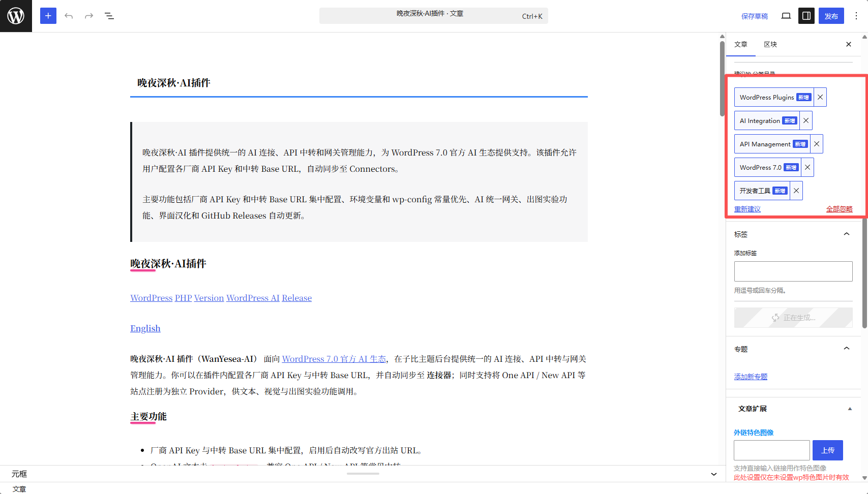This screenshot has height=494, width=868.
Task: Open the laptop preview view icon
Action: (x=786, y=16)
